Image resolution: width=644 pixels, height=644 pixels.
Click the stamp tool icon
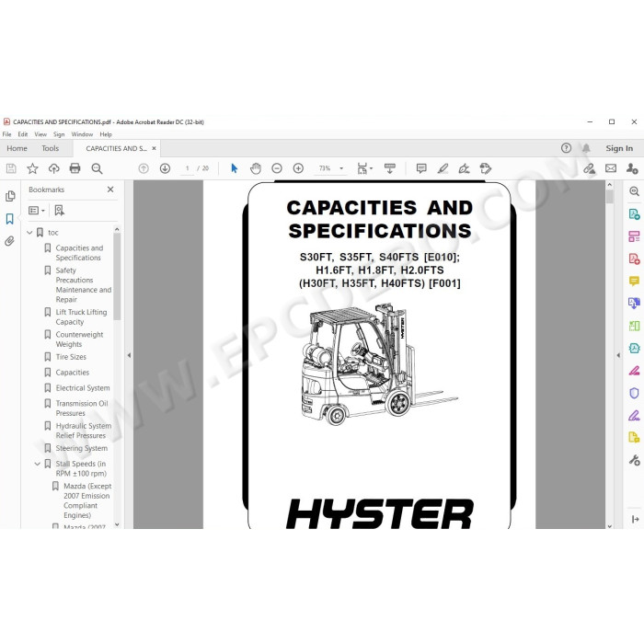point(486,168)
